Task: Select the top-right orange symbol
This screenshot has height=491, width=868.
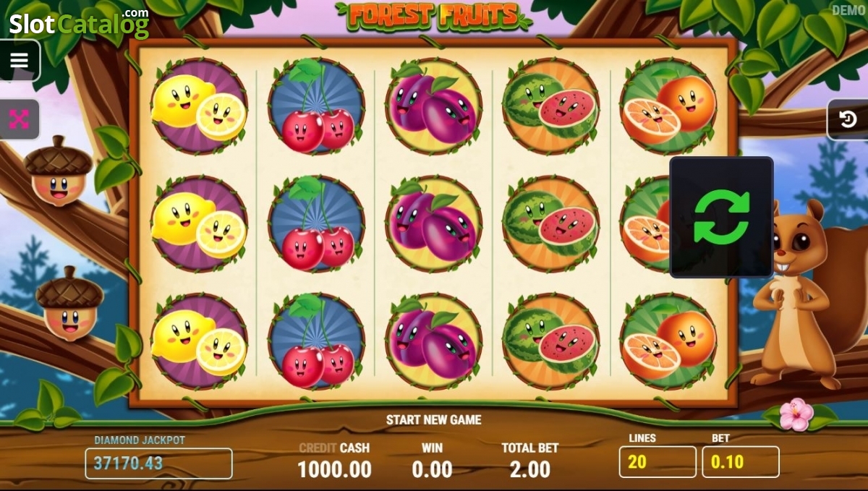Action: point(668,106)
